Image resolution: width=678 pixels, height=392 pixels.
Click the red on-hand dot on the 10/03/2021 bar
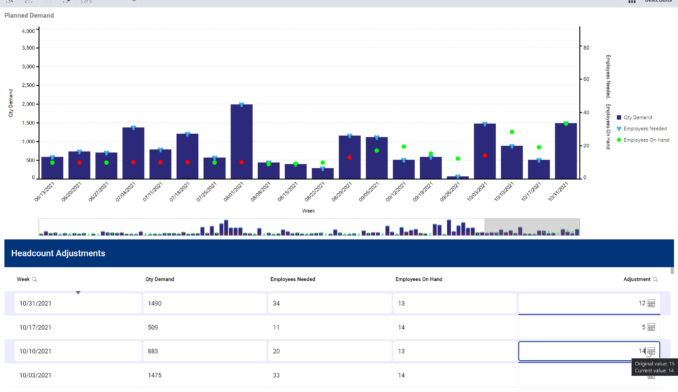tap(485, 156)
